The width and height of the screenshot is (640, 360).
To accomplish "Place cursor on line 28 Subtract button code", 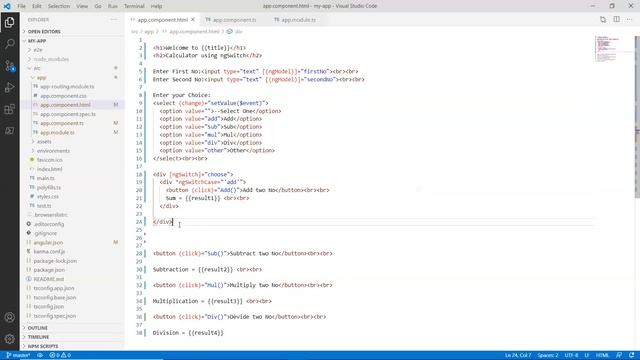I will (242, 253).
